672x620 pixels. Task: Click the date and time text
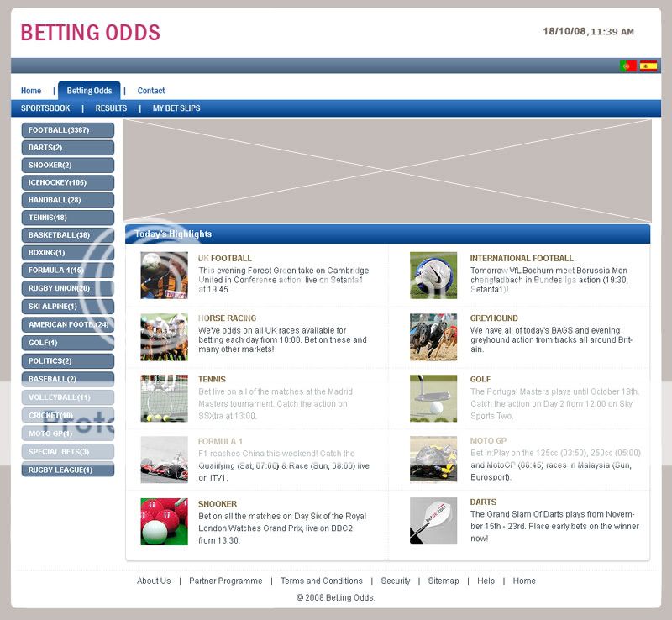point(589,31)
